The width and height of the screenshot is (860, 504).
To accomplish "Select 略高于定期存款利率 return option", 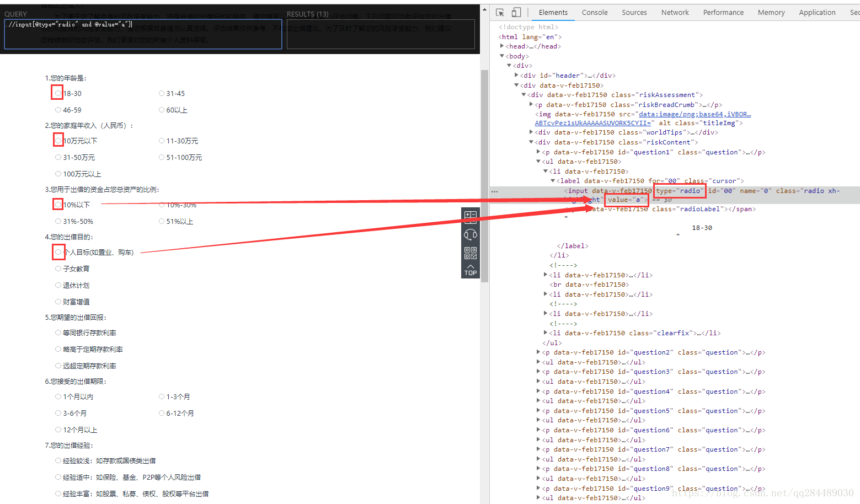I will coord(58,349).
